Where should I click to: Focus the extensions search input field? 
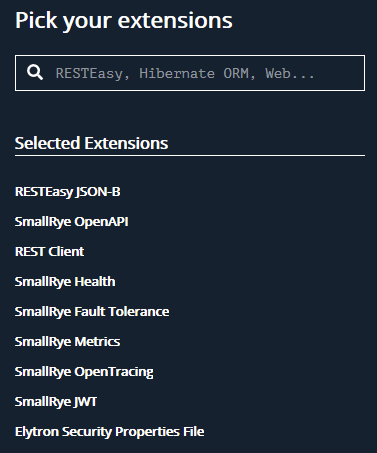click(x=190, y=73)
